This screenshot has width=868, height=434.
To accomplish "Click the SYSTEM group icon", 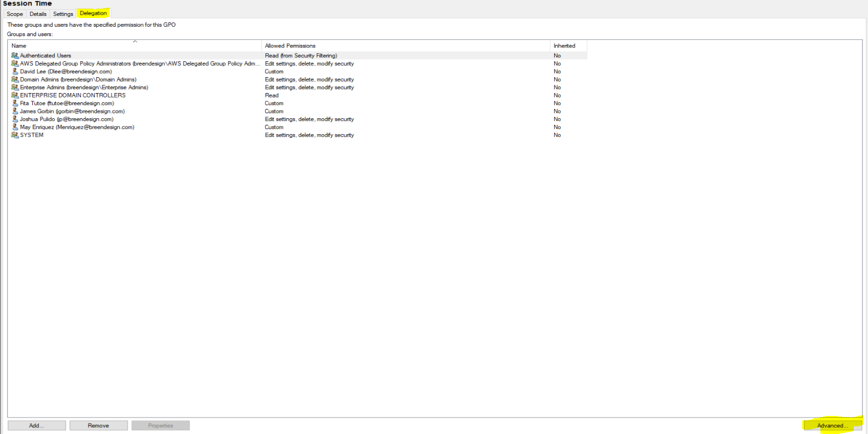I will coord(15,135).
